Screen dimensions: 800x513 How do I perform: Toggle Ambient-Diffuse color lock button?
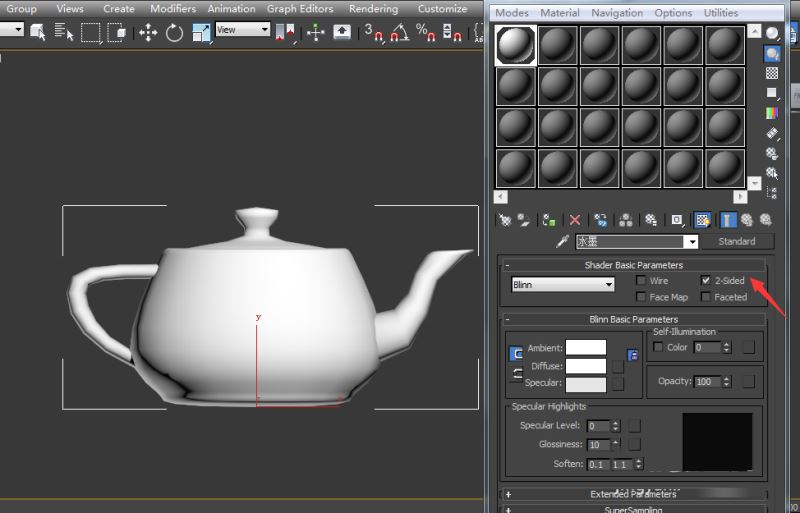(x=516, y=354)
